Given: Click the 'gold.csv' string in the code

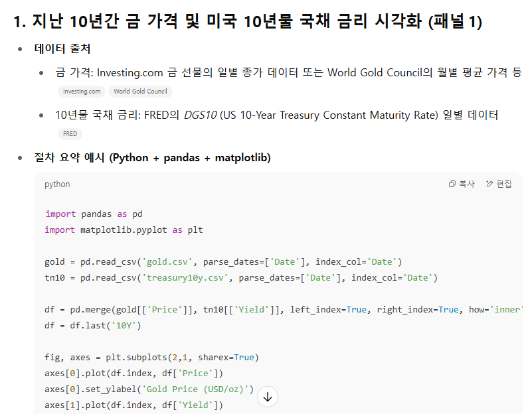Looking at the screenshot, I should tap(170, 262).
